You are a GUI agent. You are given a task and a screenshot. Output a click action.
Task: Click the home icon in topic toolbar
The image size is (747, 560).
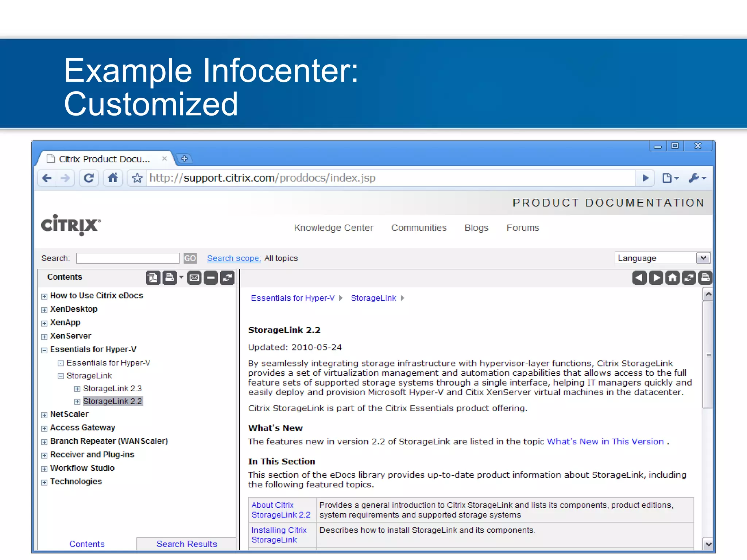coord(672,278)
